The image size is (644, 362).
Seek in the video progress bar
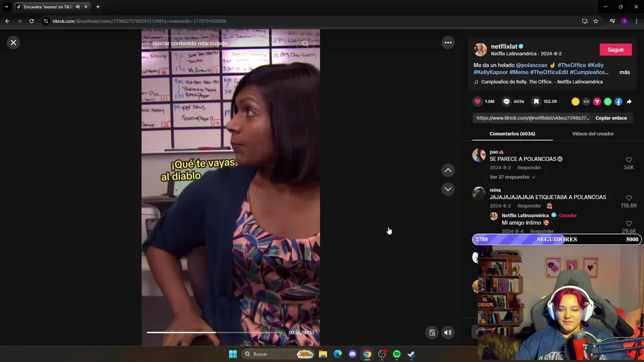pos(215,332)
